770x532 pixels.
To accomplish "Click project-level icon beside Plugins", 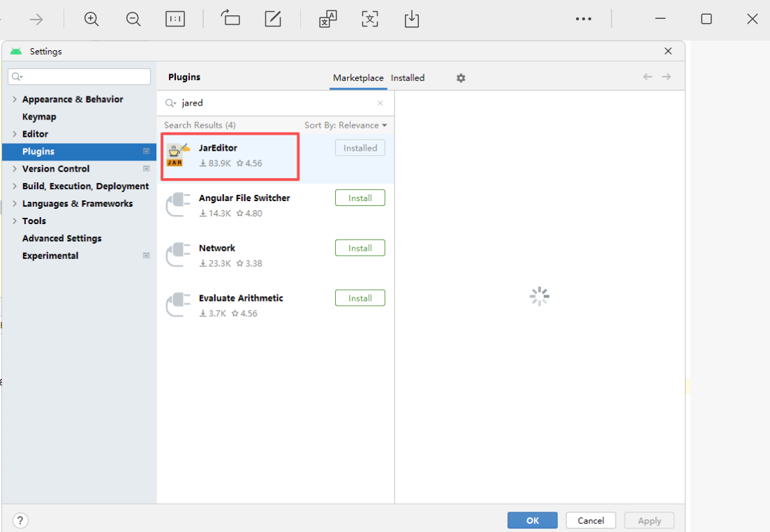I will click(x=146, y=152).
